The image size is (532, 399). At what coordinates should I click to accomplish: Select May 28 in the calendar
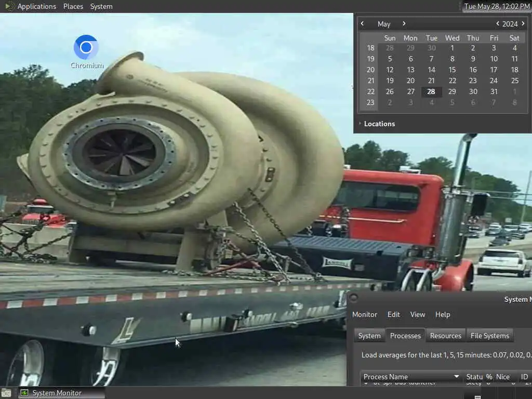[x=431, y=91]
